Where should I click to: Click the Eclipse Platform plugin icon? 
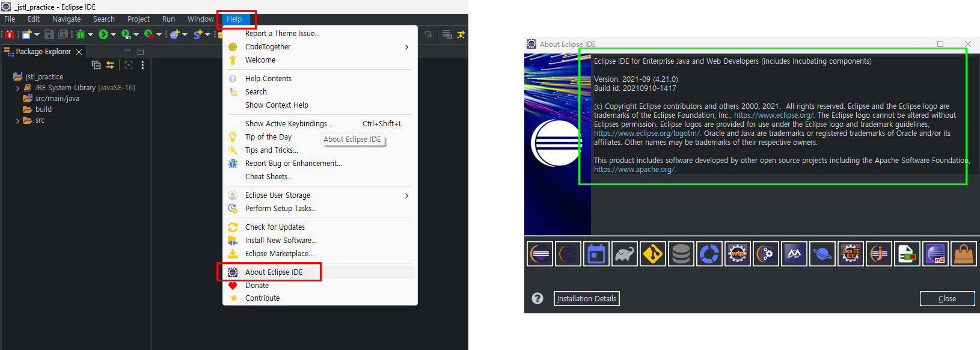pos(539,254)
